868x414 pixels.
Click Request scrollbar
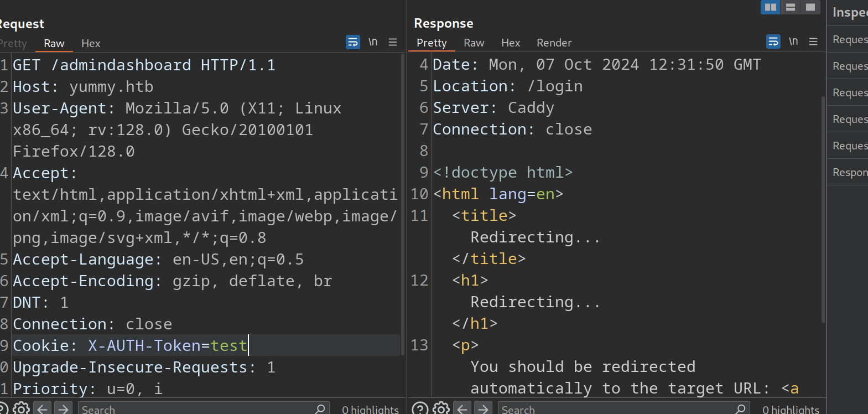[x=402, y=205]
